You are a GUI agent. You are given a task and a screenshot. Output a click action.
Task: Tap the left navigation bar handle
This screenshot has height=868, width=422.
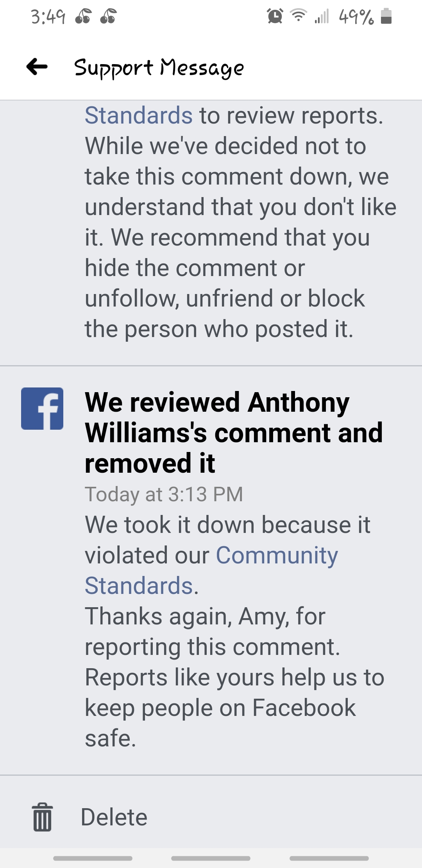(93, 858)
